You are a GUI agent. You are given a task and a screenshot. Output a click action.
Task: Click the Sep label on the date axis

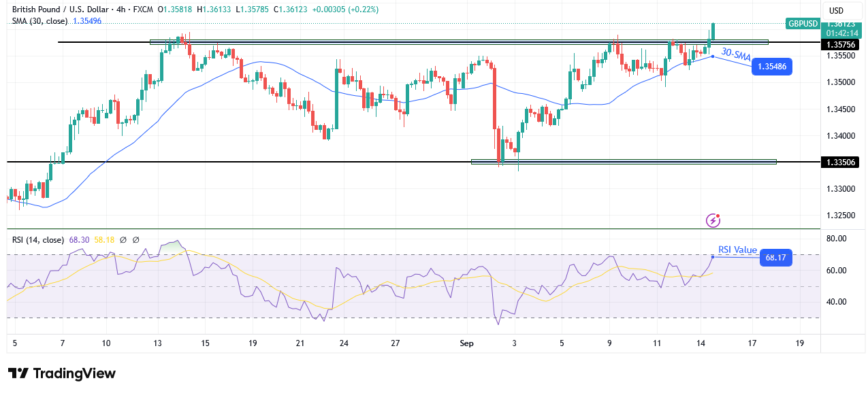click(467, 343)
